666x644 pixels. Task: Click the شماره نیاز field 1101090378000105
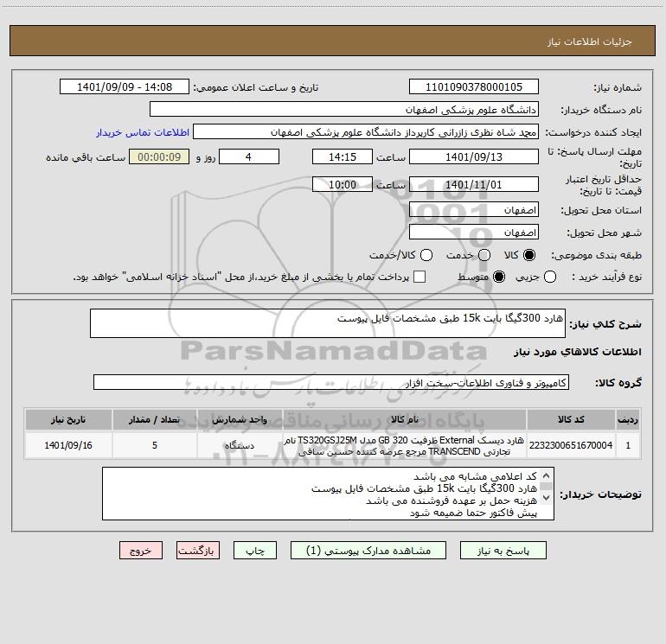click(474, 86)
